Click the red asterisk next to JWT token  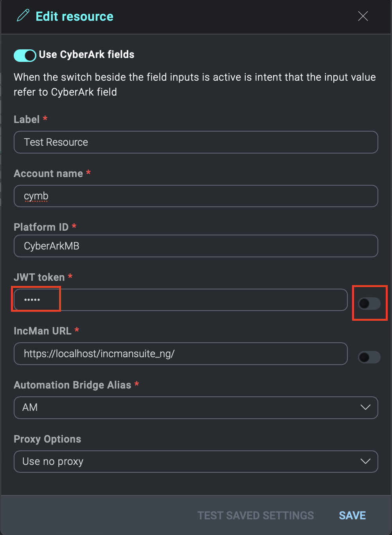pos(70,276)
